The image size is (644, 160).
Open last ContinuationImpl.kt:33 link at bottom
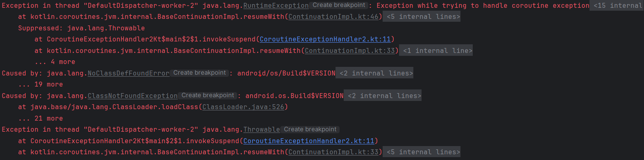(x=333, y=152)
